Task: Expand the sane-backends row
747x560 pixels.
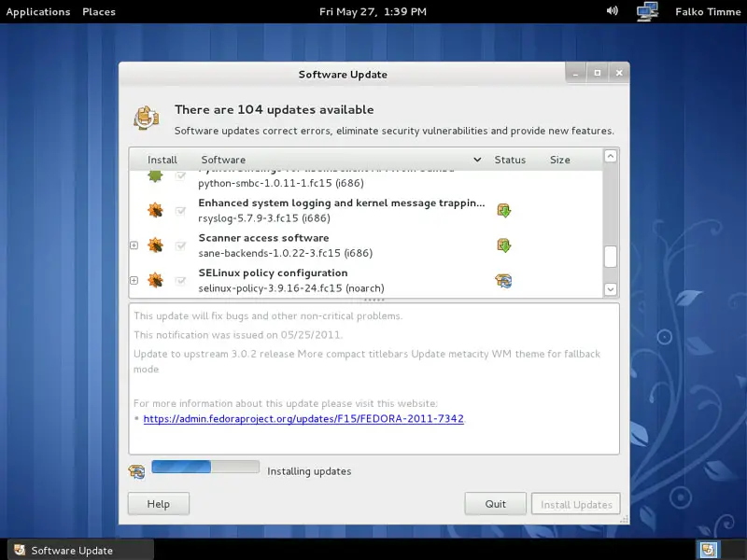Action: [134, 245]
